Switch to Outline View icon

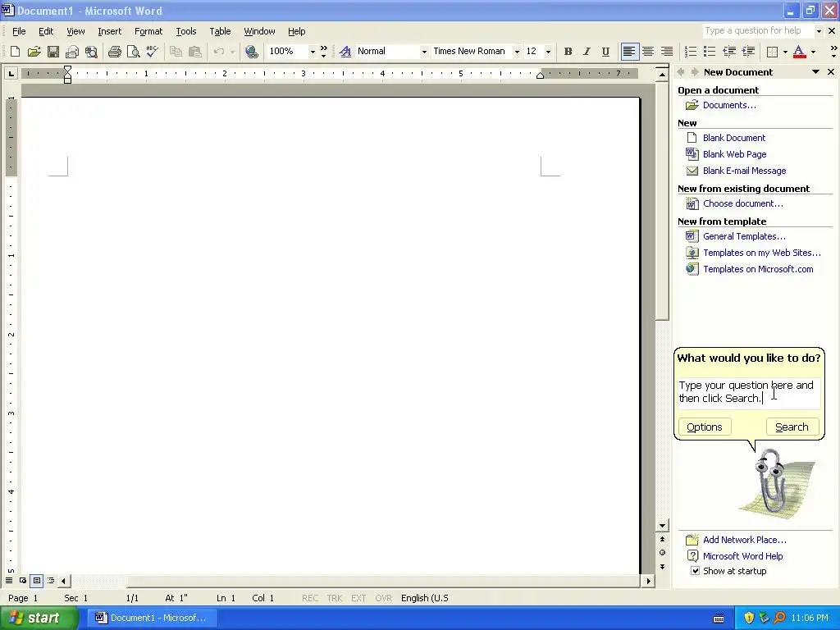(x=51, y=581)
